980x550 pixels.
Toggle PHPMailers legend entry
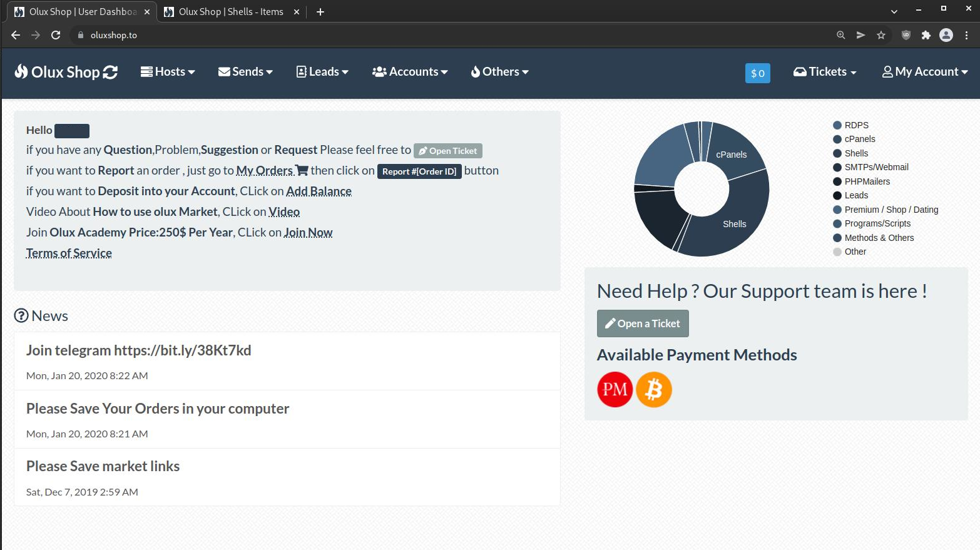tap(861, 181)
